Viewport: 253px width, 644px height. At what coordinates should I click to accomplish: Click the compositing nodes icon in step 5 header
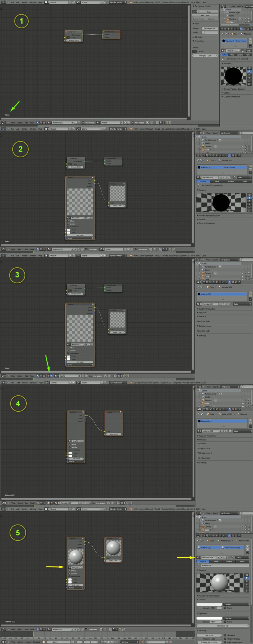click(41, 629)
